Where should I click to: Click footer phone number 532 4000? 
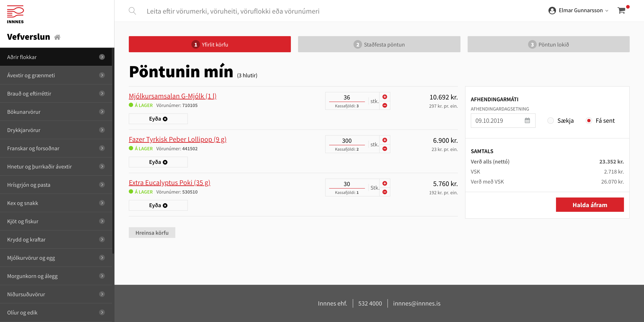[370, 303]
